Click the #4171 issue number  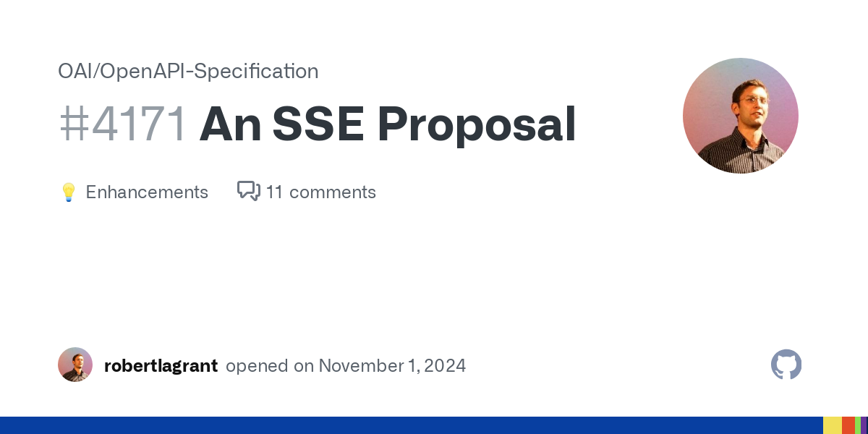123,124
